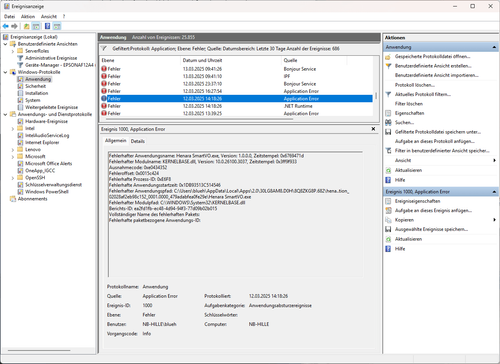Switch to the Allgemein tab

pos(116,141)
